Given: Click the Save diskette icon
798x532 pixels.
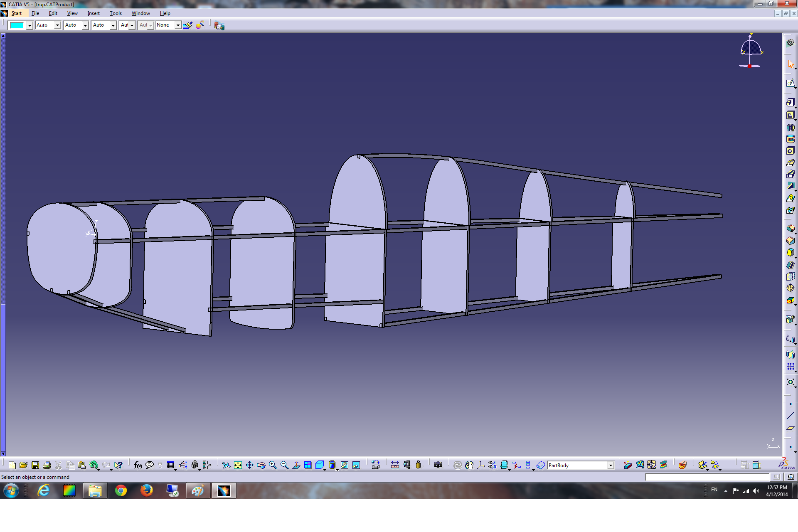Looking at the screenshot, I should click(35, 465).
